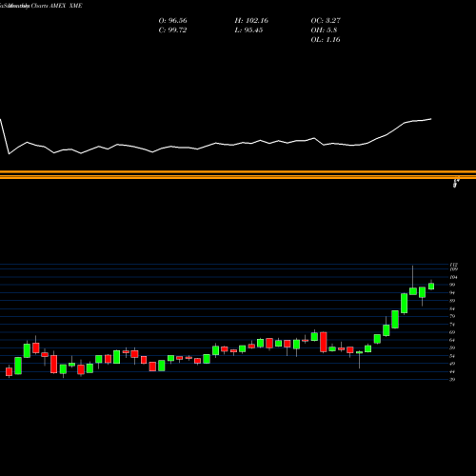This screenshot has width=476, height=476.
Task: Click the 54 price axis label
Action: click(452, 356)
